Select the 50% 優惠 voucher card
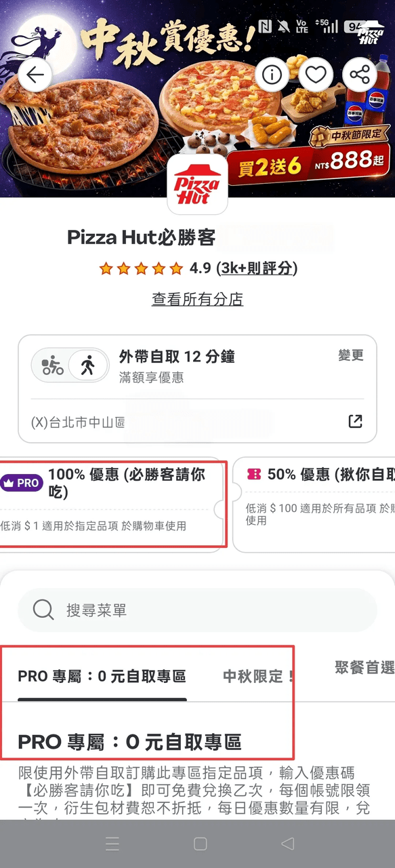395x868 pixels. tap(314, 505)
